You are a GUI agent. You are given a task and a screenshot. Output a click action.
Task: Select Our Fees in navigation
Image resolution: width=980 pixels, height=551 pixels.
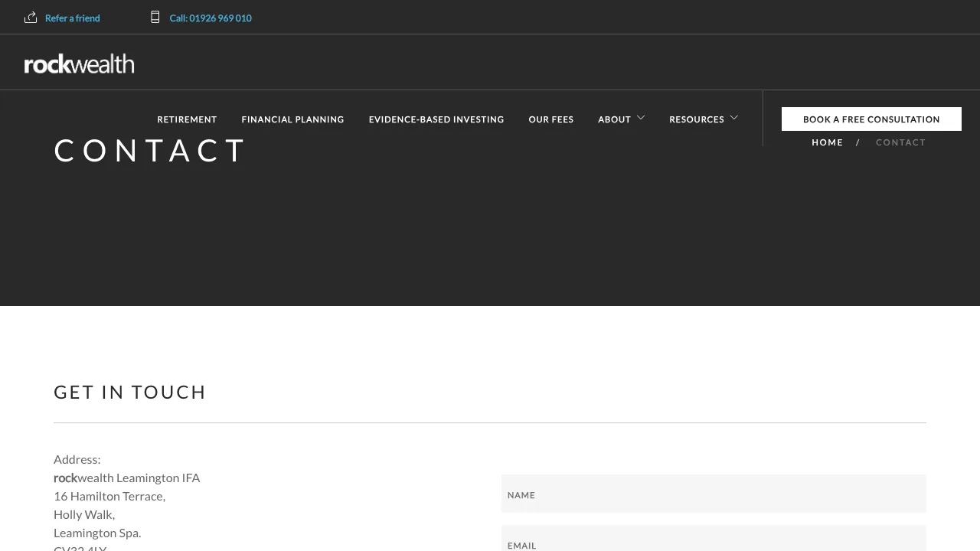[550, 119]
